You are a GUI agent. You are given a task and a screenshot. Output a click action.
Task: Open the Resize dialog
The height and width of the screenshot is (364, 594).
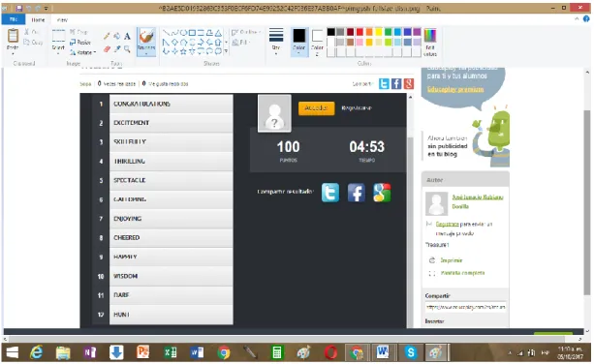click(79, 43)
